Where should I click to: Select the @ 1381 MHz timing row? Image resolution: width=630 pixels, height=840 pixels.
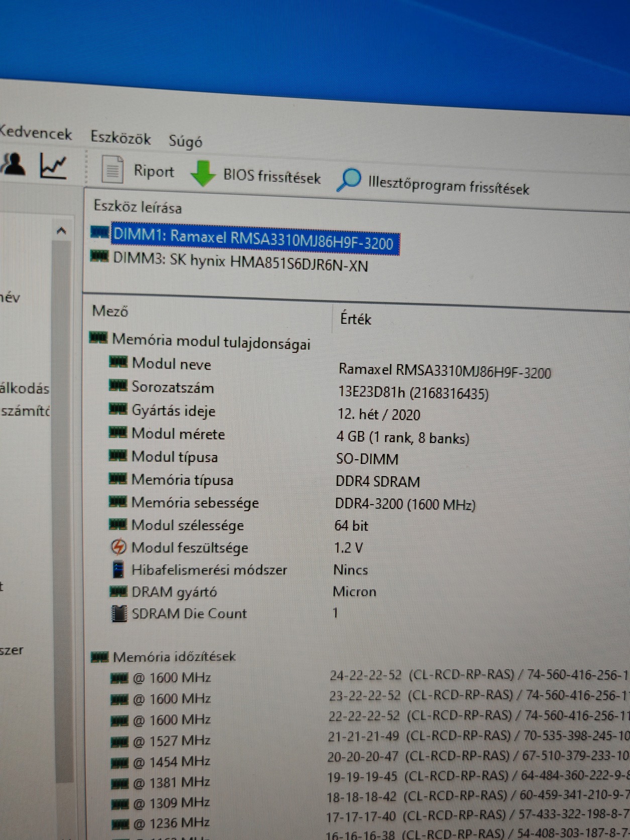171,782
